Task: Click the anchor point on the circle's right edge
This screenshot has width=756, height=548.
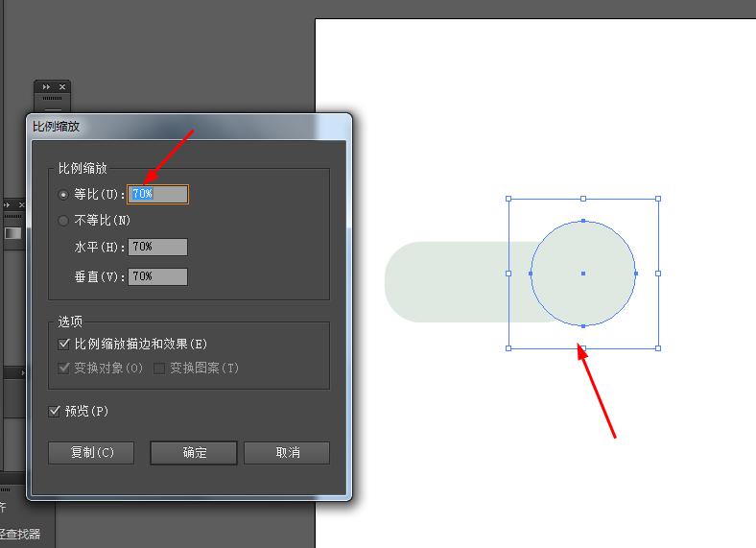Action: [636, 274]
